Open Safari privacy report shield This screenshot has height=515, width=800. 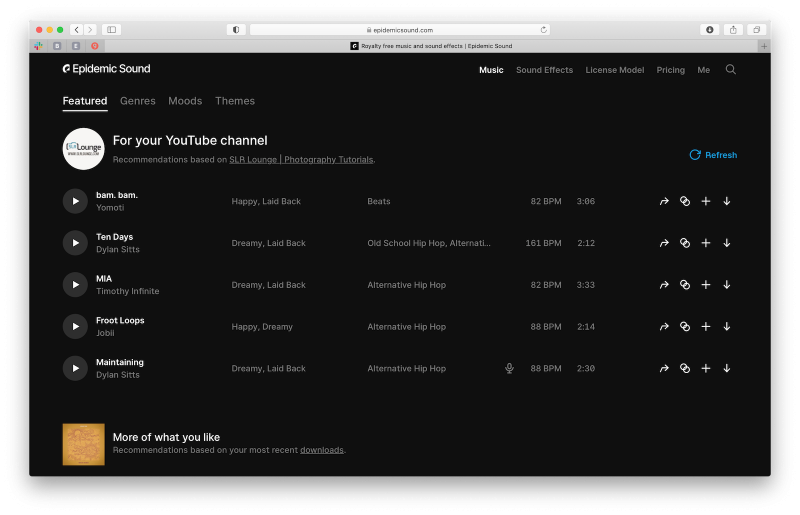point(236,30)
